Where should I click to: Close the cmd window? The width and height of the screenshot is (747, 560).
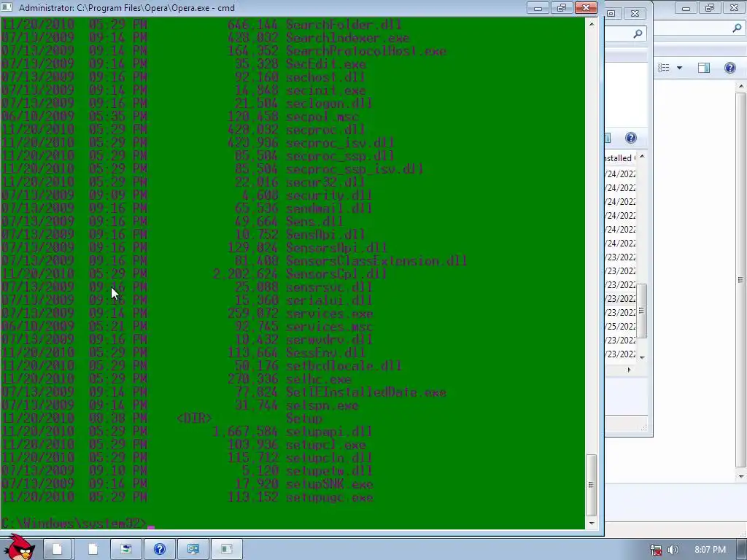tap(586, 7)
